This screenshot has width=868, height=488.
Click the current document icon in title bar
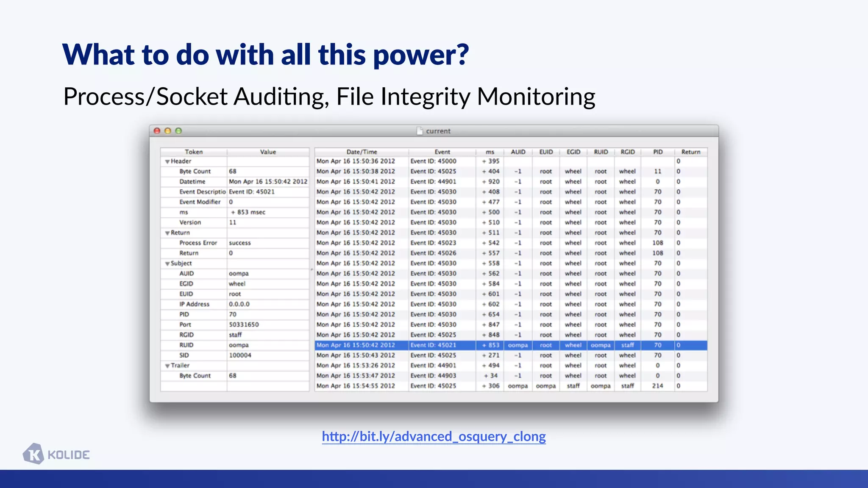420,131
